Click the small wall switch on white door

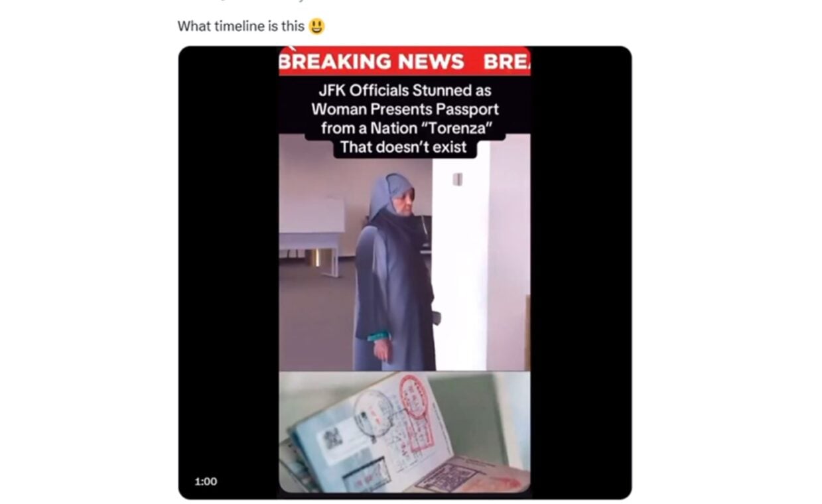tap(458, 179)
